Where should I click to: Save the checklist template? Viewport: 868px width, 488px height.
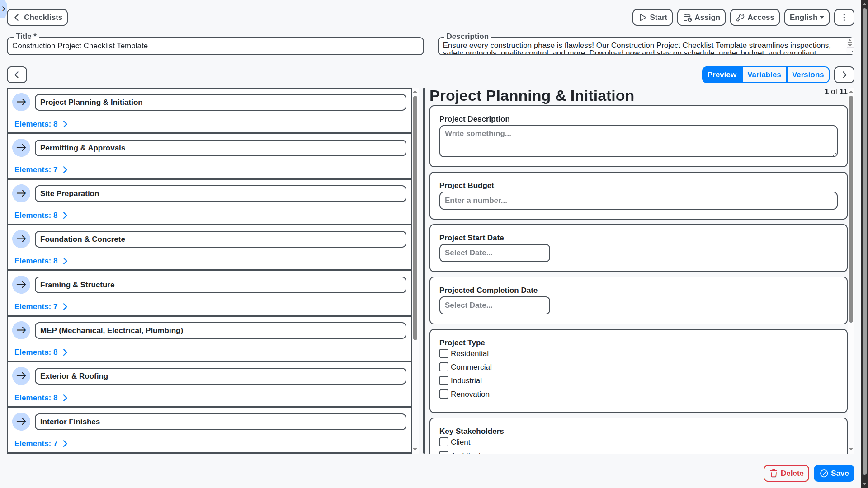click(x=833, y=473)
